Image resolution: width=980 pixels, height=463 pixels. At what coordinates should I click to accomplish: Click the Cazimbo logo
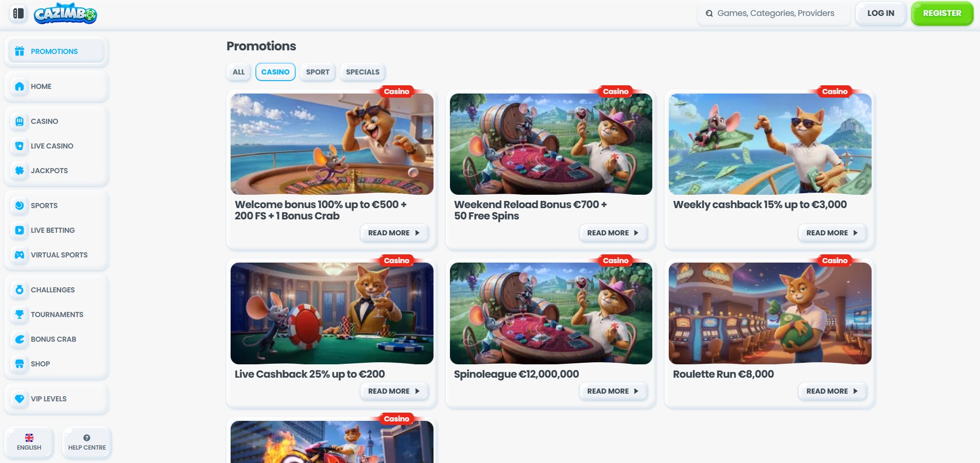coord(65,13)
